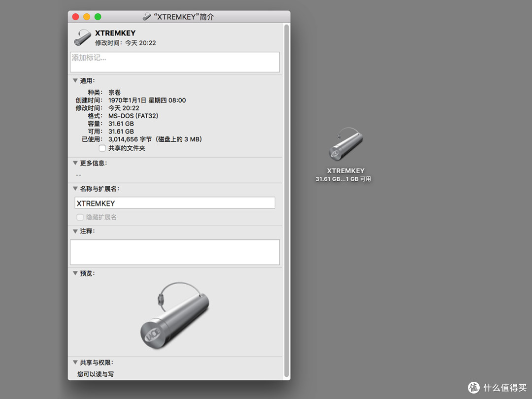The width and height of the screenshot is (532, 399).
Task: Click the LaCie drive preview image
Action: click(x=175, y=316)
